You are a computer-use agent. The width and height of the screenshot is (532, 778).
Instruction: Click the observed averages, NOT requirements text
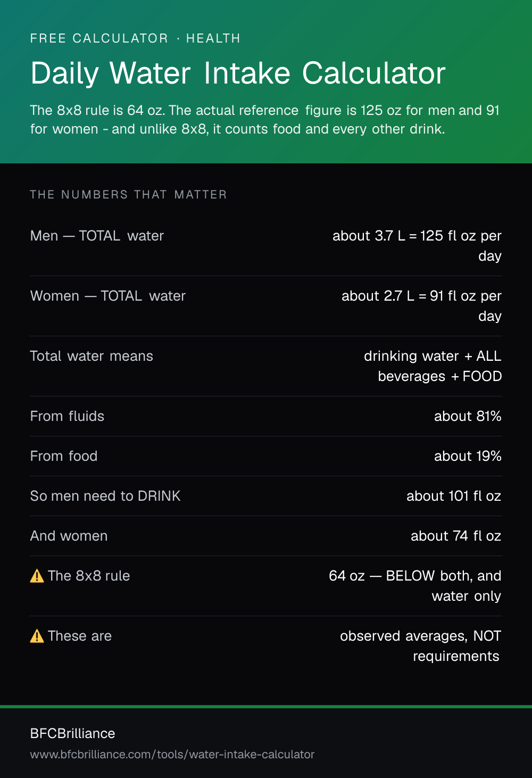[x=421, y=646]
